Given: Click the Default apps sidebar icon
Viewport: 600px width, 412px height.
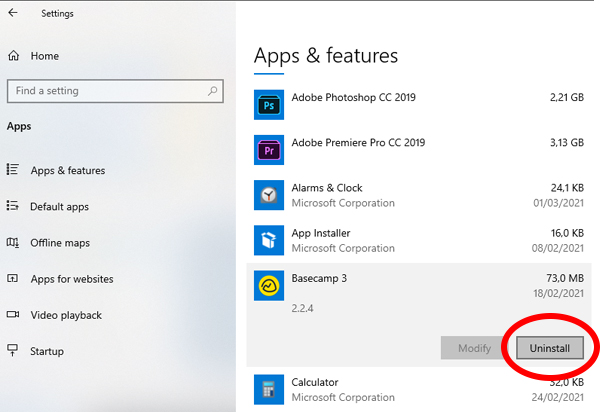Looking at the screenshot, I should (x=12, y=206).
